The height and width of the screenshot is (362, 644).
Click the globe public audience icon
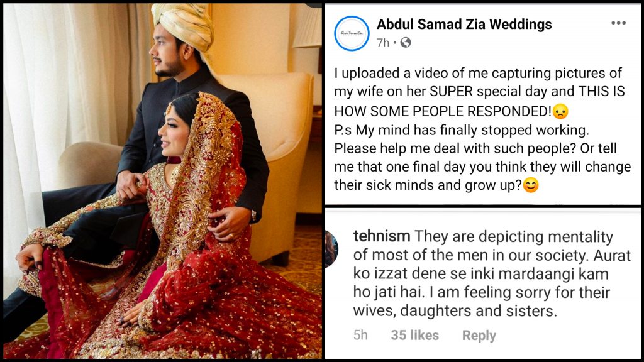[406, 42]
